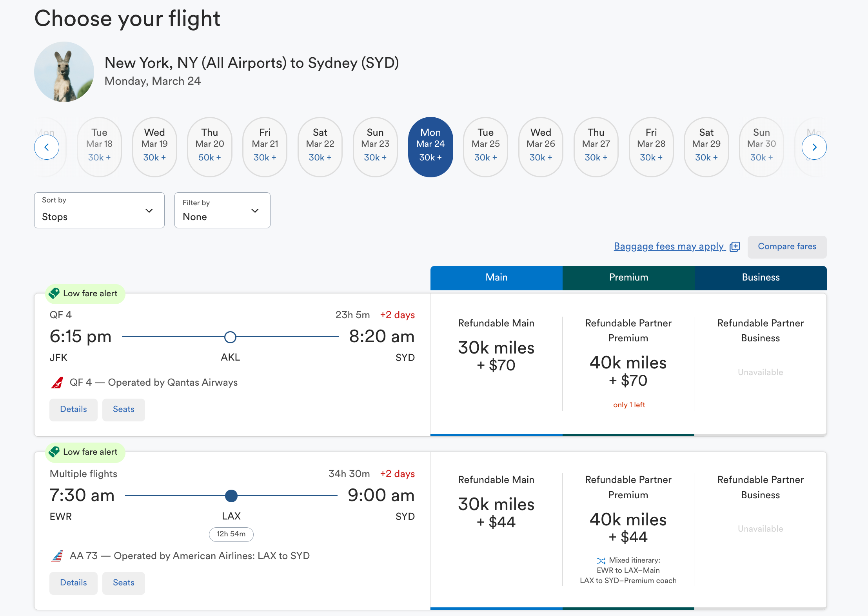Click '6:15 pm' JFK departure time
Image resolution: width=868 pixels, height=616 pixels.
point(80,337)
